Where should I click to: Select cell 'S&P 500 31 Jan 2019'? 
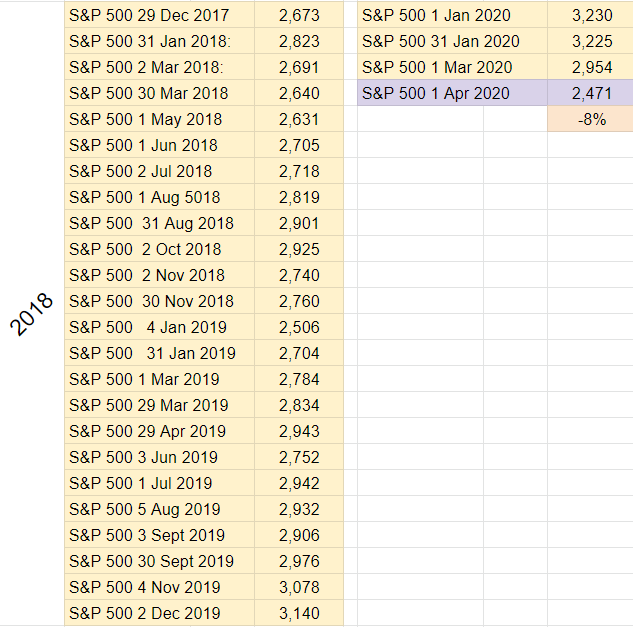pyautogui.click(x=159, y=353)
